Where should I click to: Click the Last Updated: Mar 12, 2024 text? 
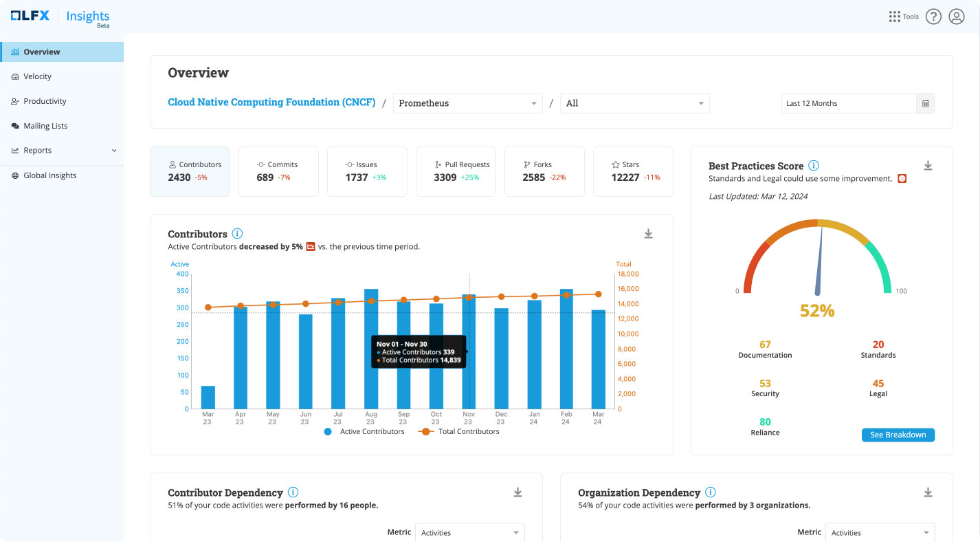pos(758,196)
